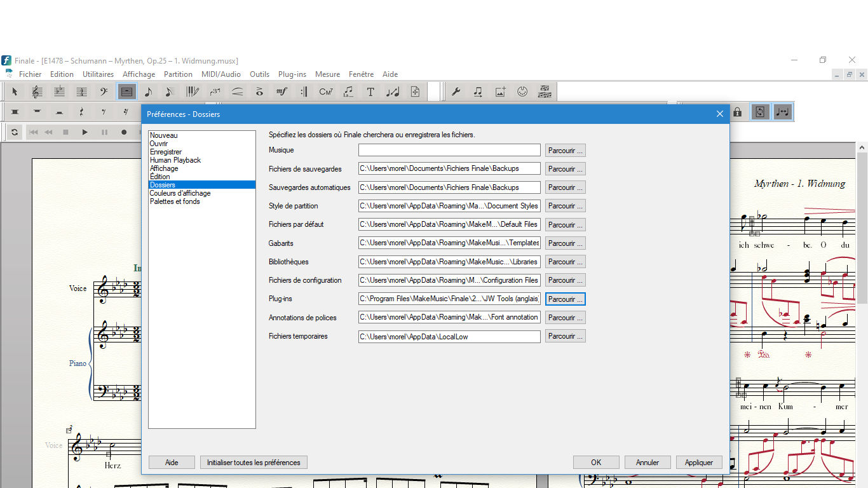Select the Selection arrow tool
This screenshot has width=868, height=488.
click(15, 92)
